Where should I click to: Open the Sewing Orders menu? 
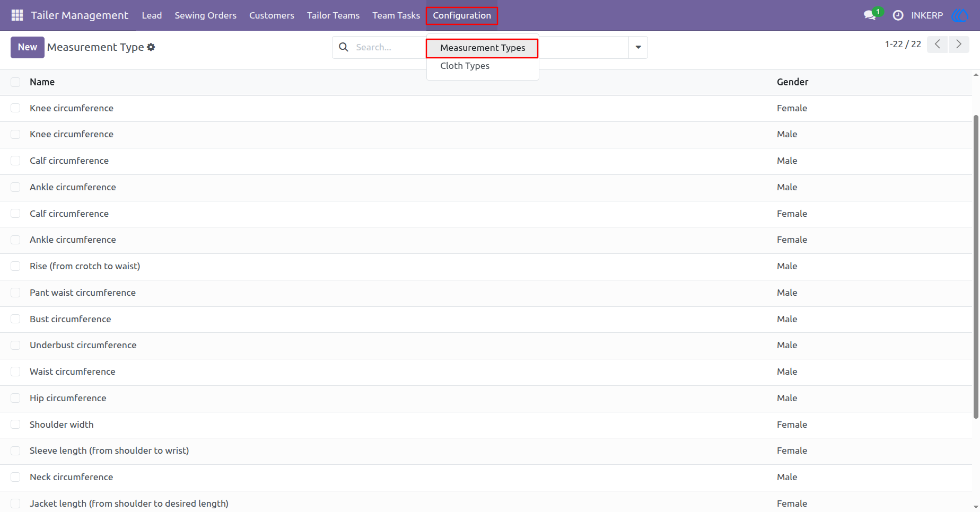[206, 15]
